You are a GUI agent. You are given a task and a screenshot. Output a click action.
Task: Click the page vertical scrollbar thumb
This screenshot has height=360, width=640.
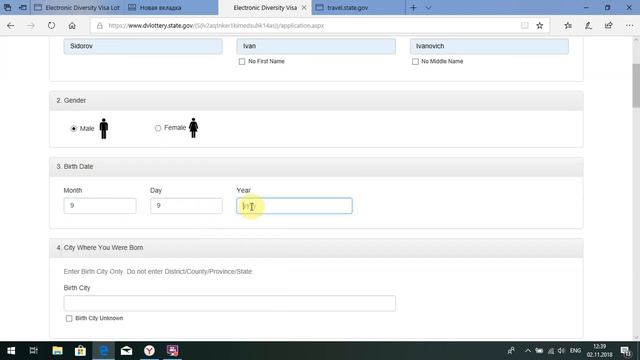(636, 86)
